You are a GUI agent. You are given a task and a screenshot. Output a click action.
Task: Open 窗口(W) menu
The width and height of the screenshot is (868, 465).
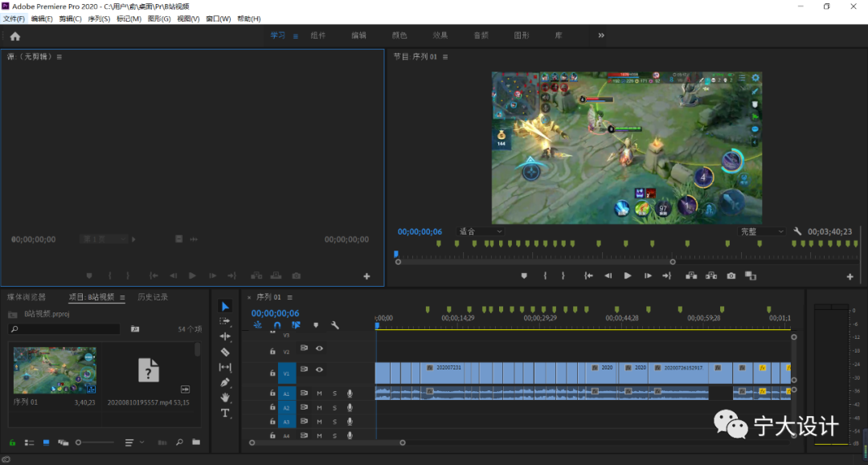tap(218, 18)
